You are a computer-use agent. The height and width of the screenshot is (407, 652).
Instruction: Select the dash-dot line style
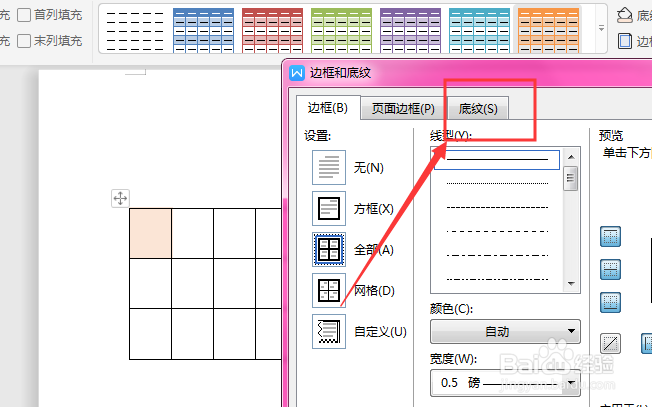point(497,255)
